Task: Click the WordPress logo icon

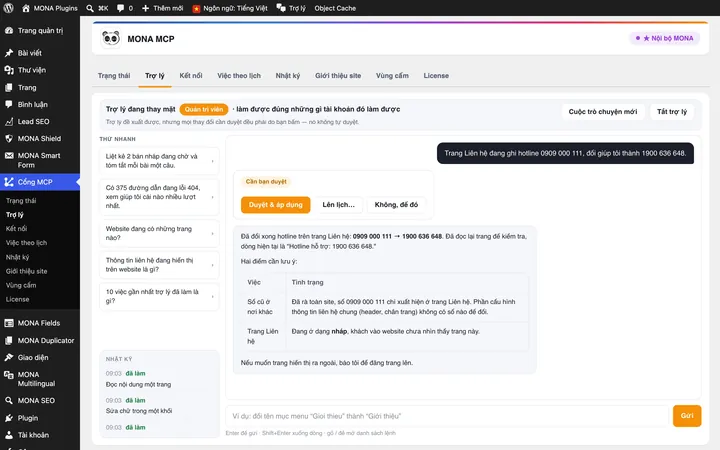Action: [8, 8]
